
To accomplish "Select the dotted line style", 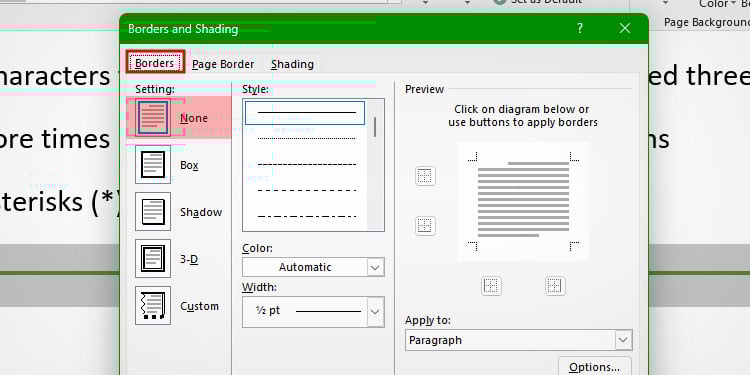I will pos(306,139).
